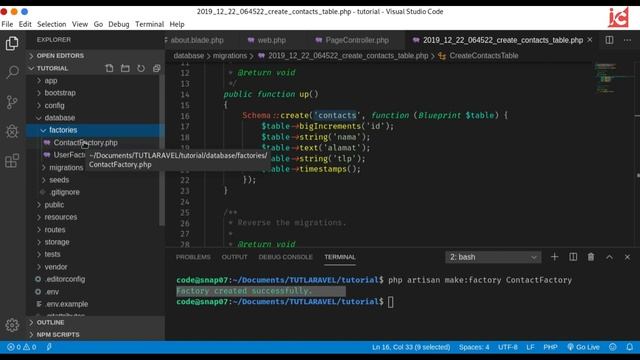Click the Split Editor icon
Image resolution: width=640 pixels, height=360 pixels.
609,40
